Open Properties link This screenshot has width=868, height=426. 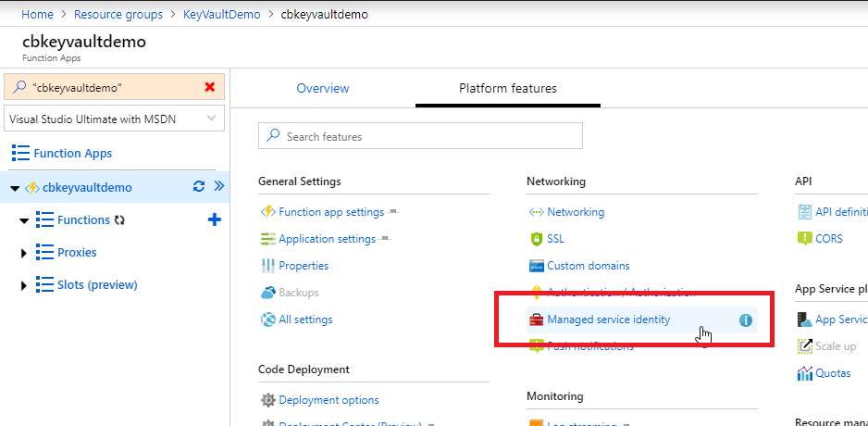pyautogui.click(x=304, y=266)
